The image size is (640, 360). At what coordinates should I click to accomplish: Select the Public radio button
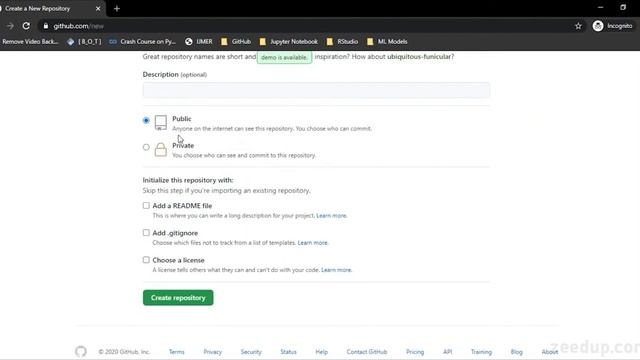click(146, 120)
